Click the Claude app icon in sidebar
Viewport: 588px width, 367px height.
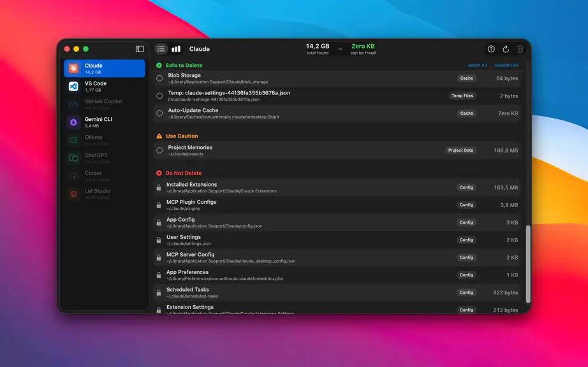point(73,68)
